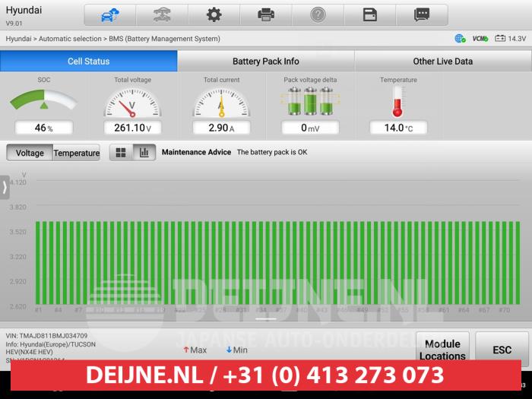Select the Temperature view toggle
Screen dimensions: 532x399
pyautogui.click(x=77, y=153)
